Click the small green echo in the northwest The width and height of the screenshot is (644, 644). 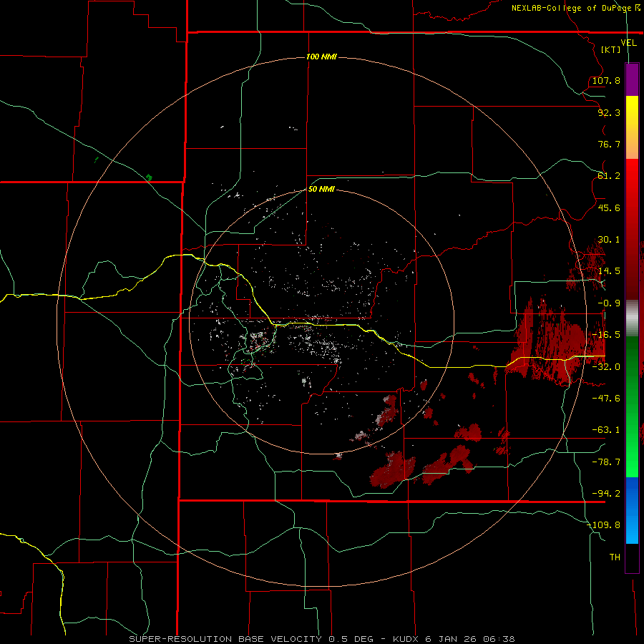(149, 177)
